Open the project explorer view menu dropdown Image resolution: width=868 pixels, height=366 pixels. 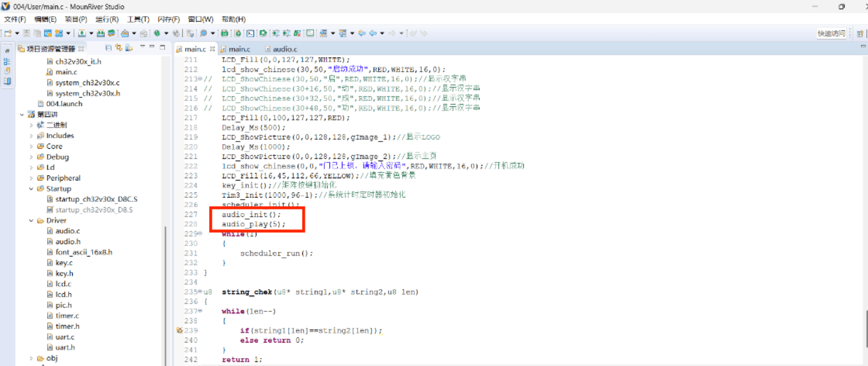tap(142, 47)
